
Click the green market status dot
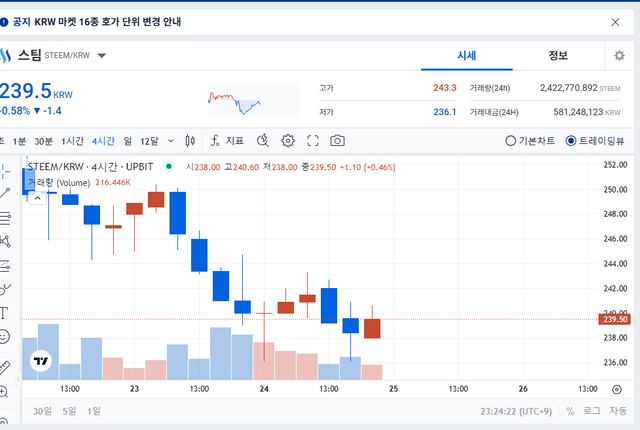pyautogui.click(x=169, y=166)
